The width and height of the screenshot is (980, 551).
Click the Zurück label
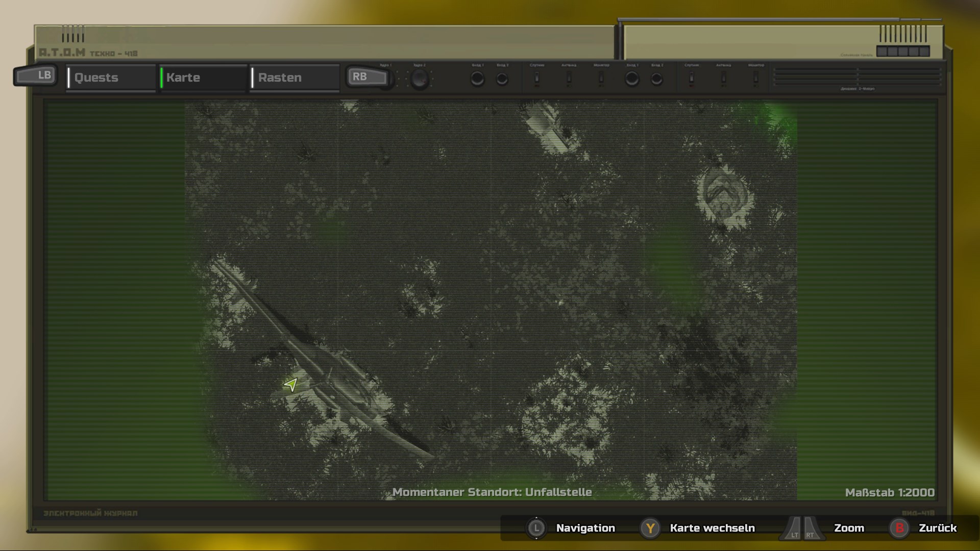pyautogui.click(x=938, y=528)
